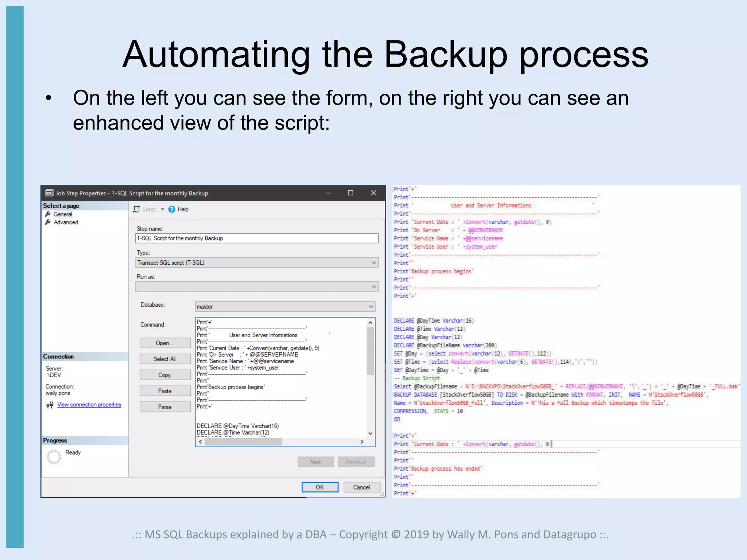Viewport: 747px width, 560px height.
Task: Open the General page in Select a page
Action: coord(63,214)
